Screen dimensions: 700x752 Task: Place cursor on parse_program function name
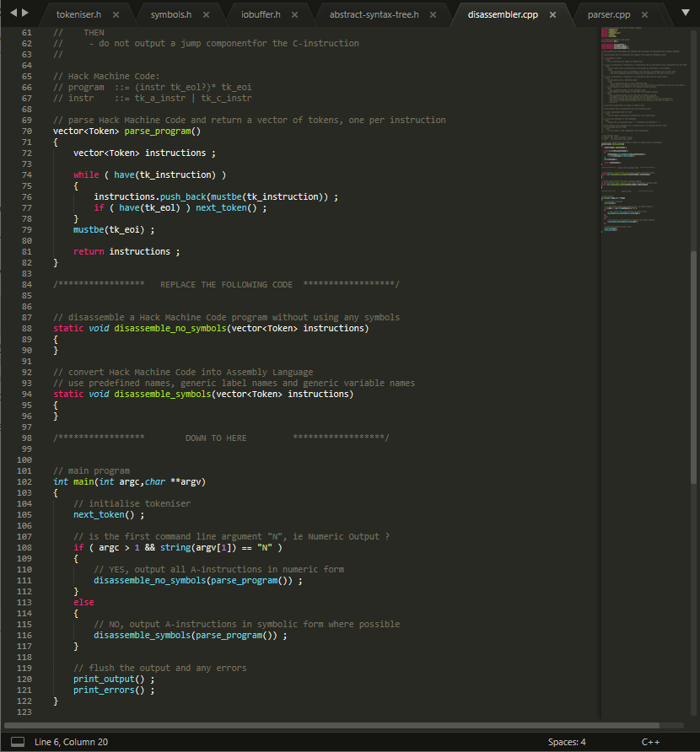coord(158,132)
